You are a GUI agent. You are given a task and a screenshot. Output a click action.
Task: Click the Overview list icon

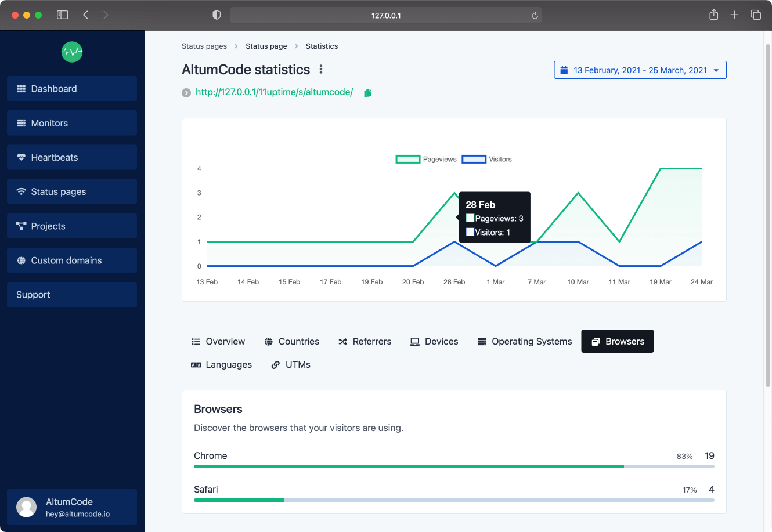[196, 342]
